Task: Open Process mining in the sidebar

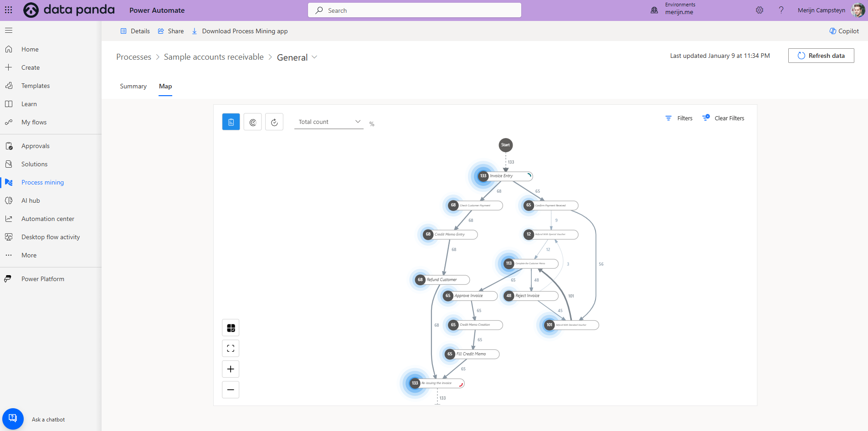Action: 42,182
